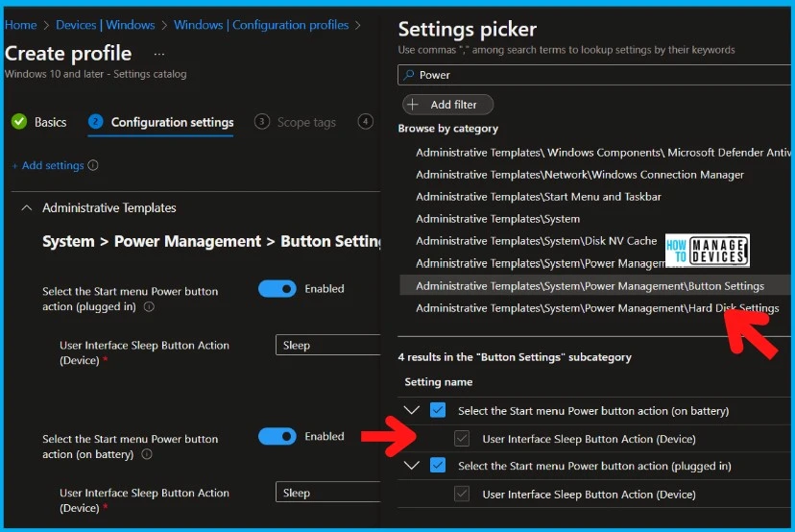The height and width of the screenshot is (532, 795).
Task: Select the Microsoft Defender Antivirus category
Action: (x=603, y=152)
